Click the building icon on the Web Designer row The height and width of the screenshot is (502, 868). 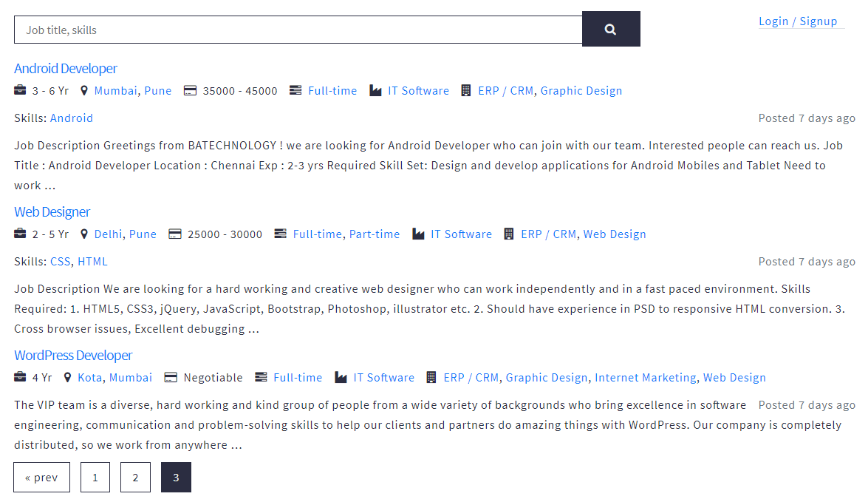pos(508,234)
